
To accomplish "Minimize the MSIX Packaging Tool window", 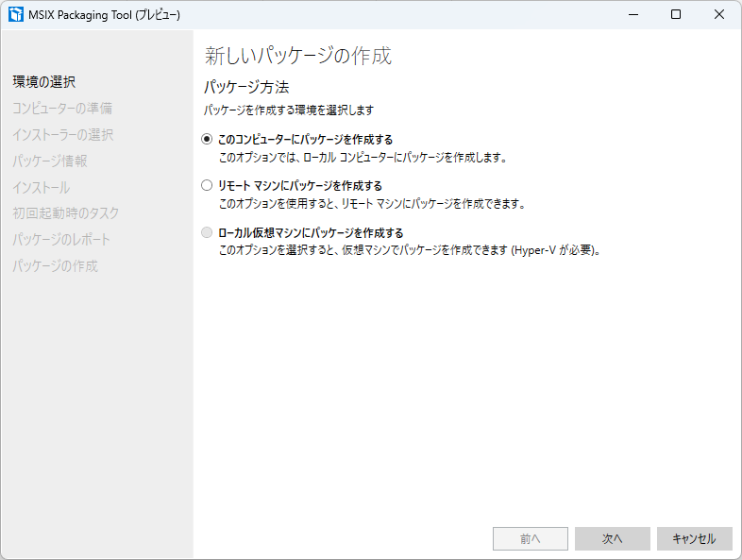I will click(632, 14).
